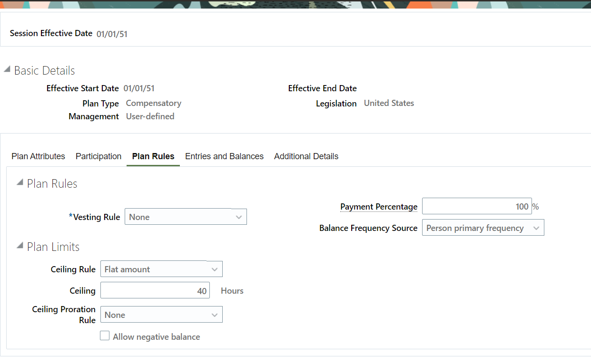Viewport: 591px width, 364px height.
Task: Click the Ceiling Proration Rule arrow icon
Action: tap(214, 314)
